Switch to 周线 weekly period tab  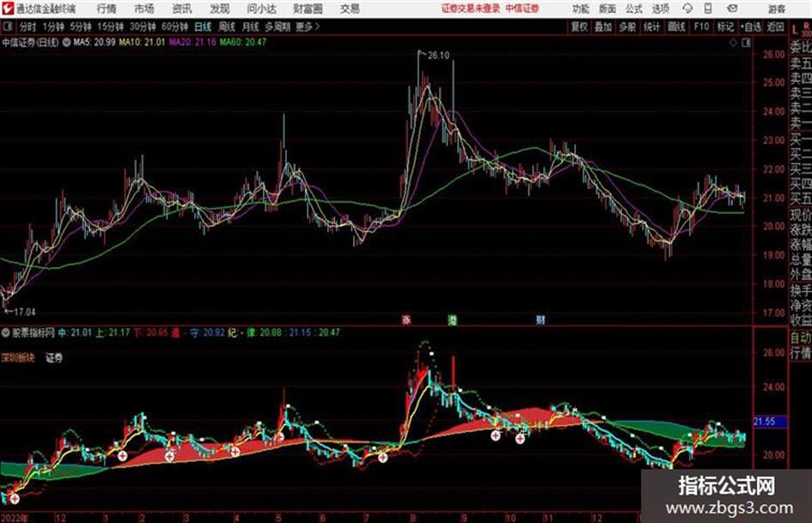pos(227,27)
